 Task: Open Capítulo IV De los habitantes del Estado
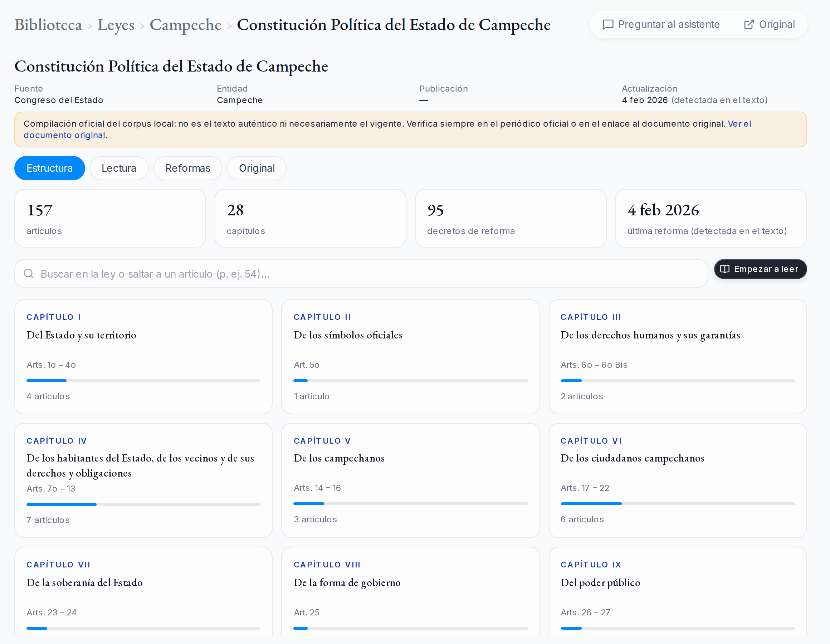tap(143, 480)
